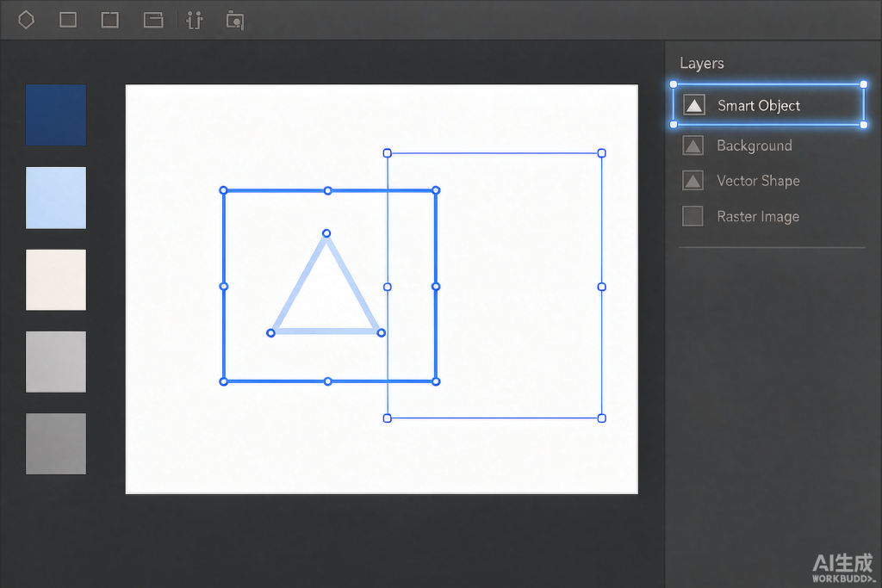Image resolution: width=882 pixels, height=588 pixels.
Task: Select the hexagon polygon tool
Action: click(26, 21)
